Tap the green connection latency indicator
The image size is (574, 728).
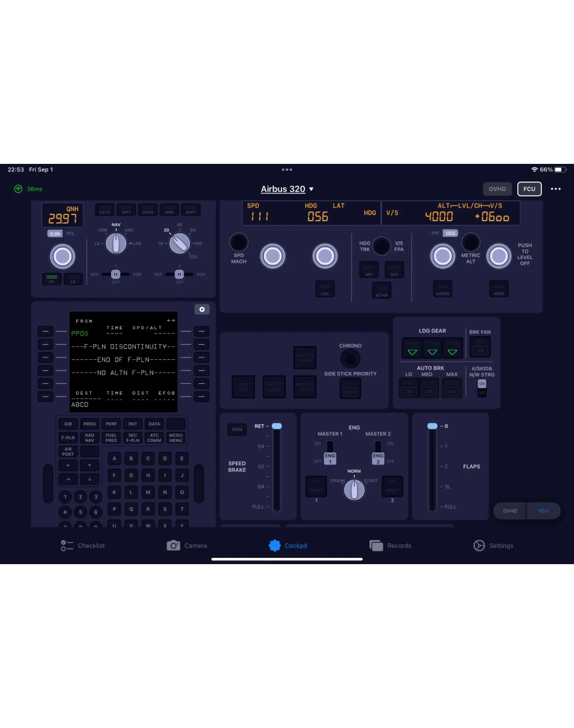(x=28, y=189)
